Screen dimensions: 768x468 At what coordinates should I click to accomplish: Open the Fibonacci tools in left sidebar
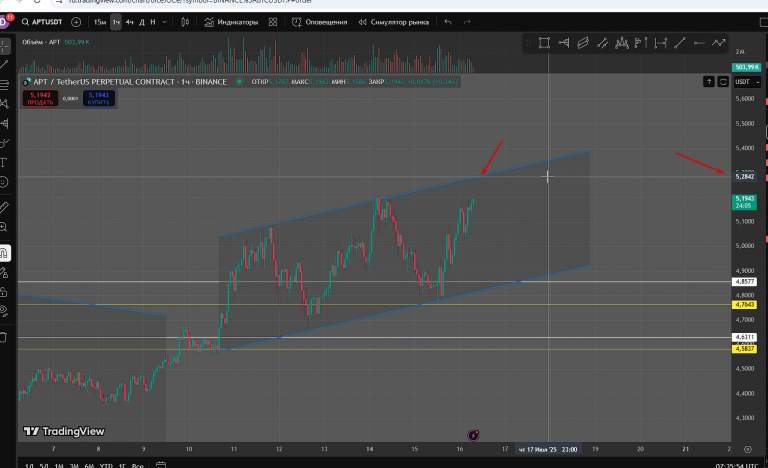[x=4, y=84]
